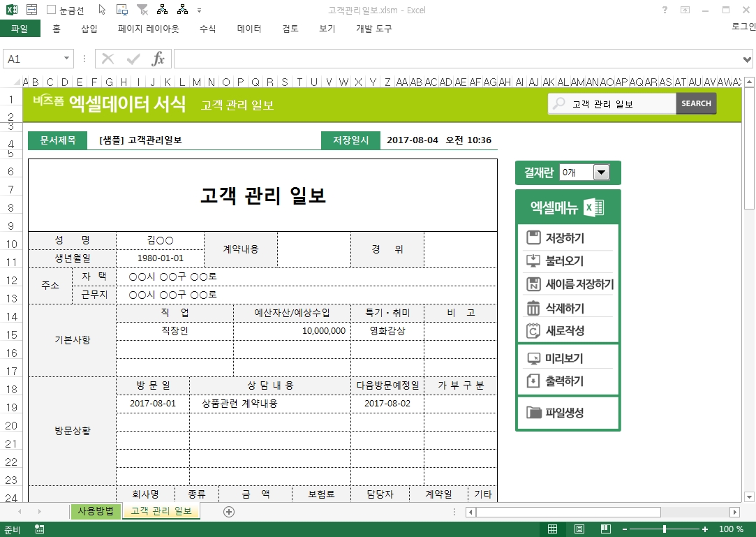Click the zoom slider handle

665,529
